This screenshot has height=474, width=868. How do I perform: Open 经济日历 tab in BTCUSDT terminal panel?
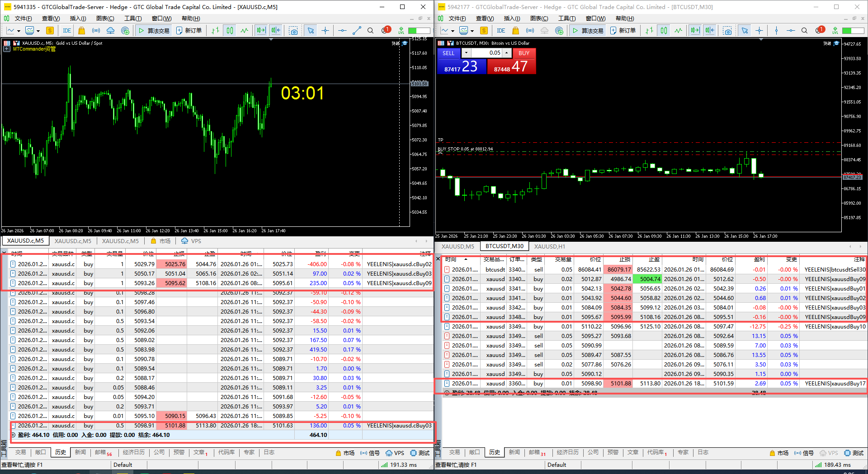coord(567,452)
